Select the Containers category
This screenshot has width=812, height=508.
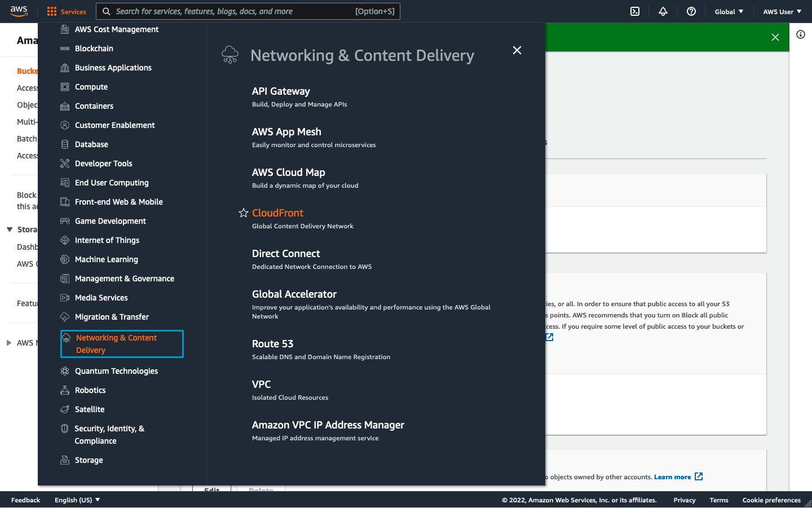[93, 106]
